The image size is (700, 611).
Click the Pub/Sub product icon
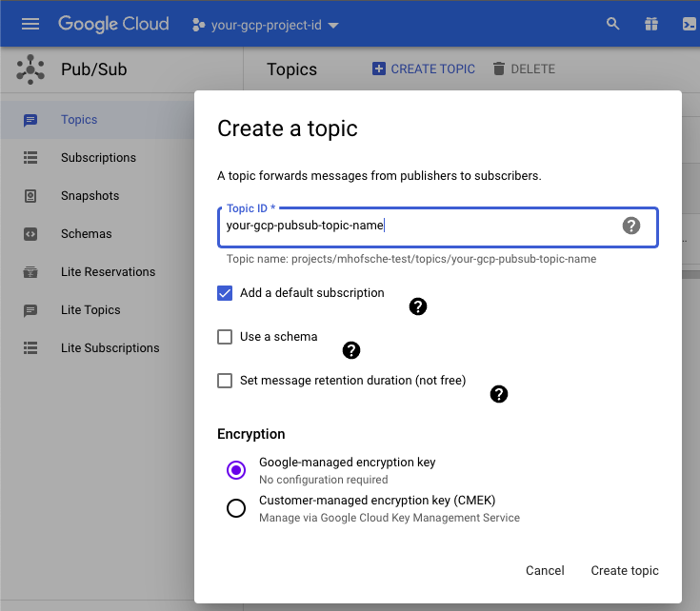click(30, 69)
